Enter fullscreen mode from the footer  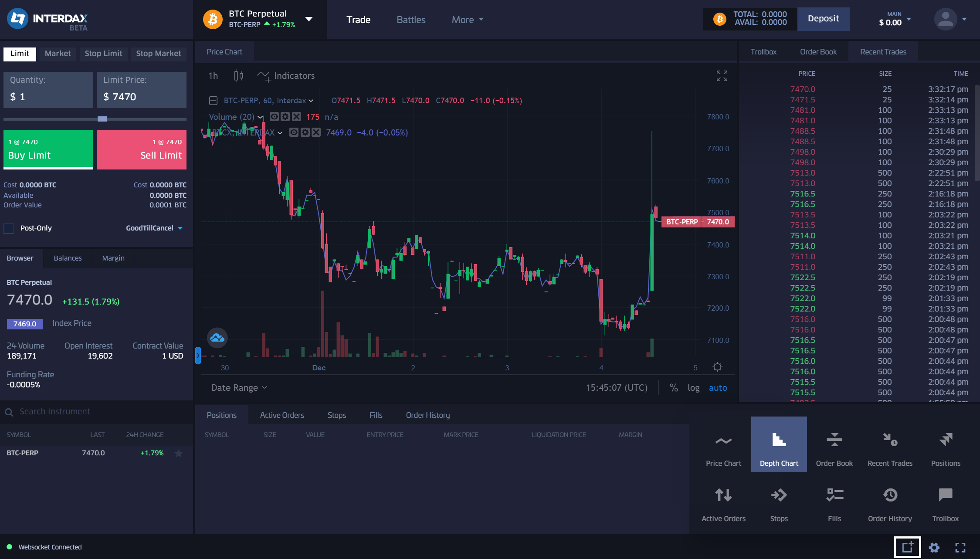tap(960, 547)
